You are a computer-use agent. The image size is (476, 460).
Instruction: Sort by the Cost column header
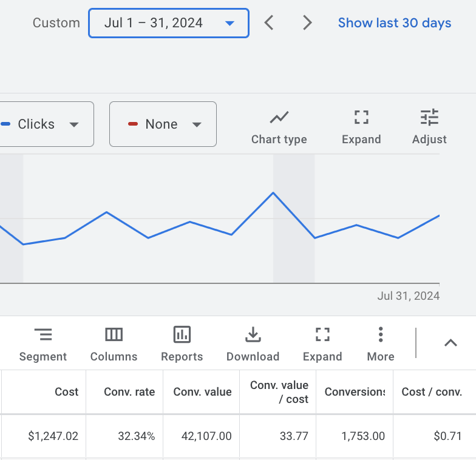[x=66, y=392]
